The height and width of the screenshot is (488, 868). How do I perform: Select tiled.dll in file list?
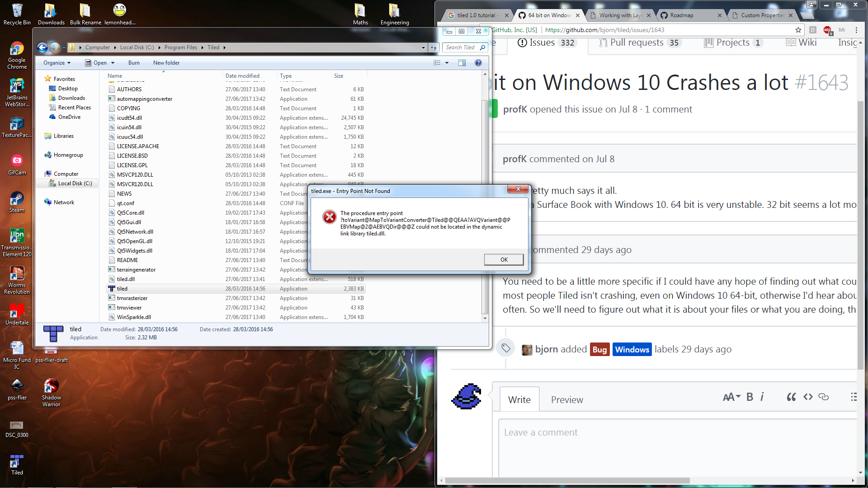pos(126,279)
